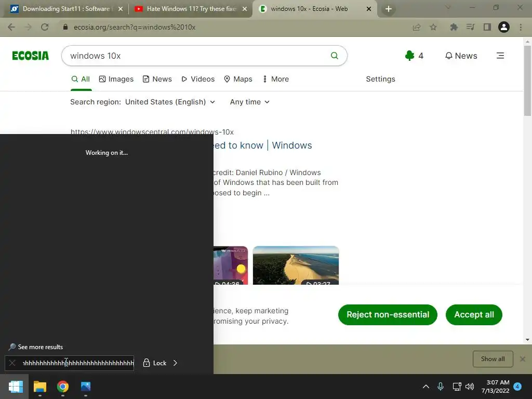Open the Chrome profile avatar
This screenshot has width=532, height=399.
pos(504,27)
